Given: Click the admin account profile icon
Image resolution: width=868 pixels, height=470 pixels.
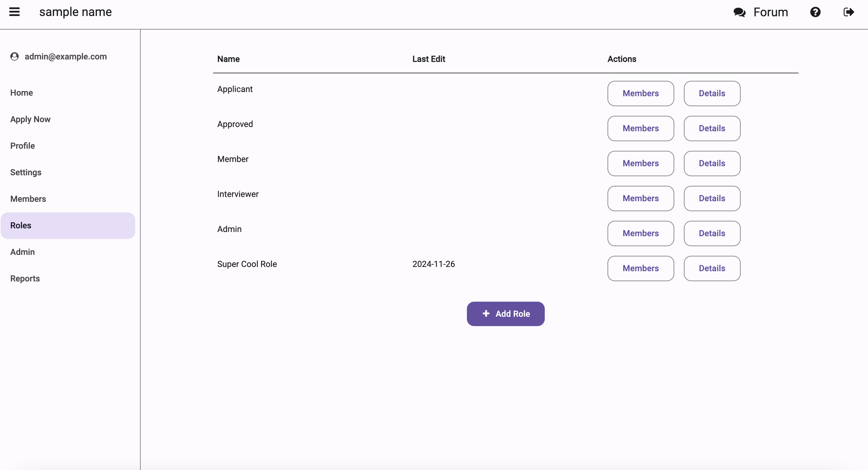Looking at the screenshot, I should [16, 56].
